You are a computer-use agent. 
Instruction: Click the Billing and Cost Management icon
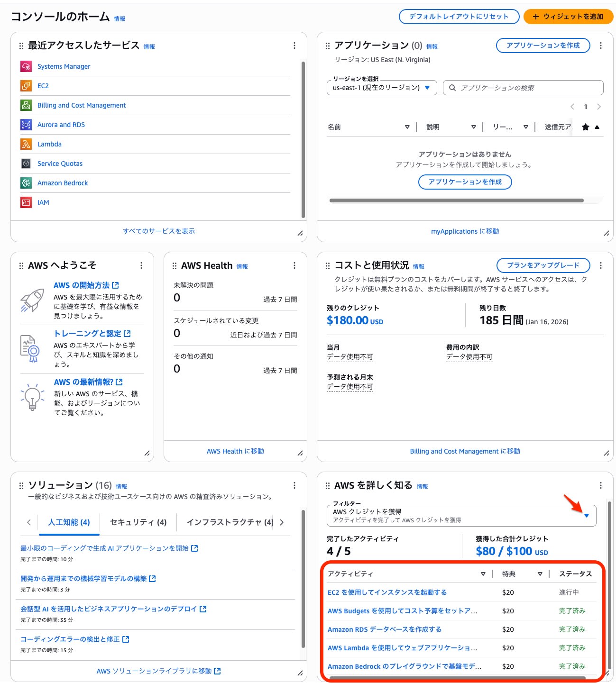point(26,105)
